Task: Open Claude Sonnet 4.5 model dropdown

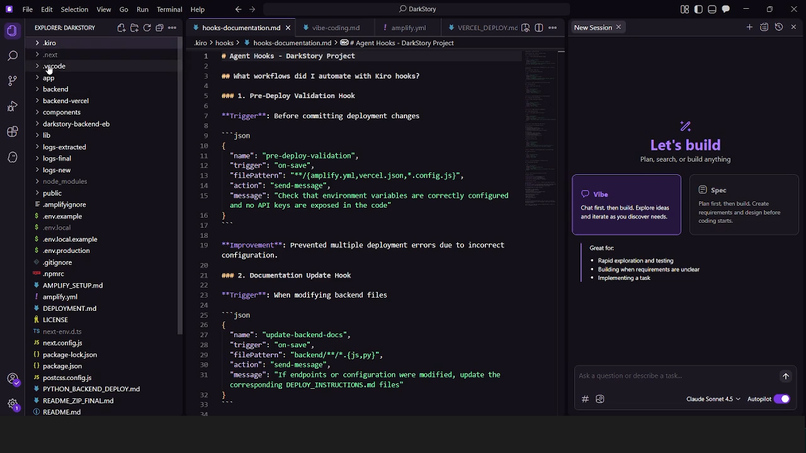Action: 713,399
